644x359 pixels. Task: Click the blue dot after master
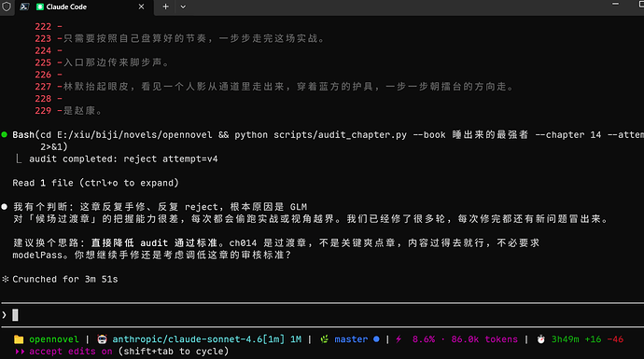tap(376, 339)
